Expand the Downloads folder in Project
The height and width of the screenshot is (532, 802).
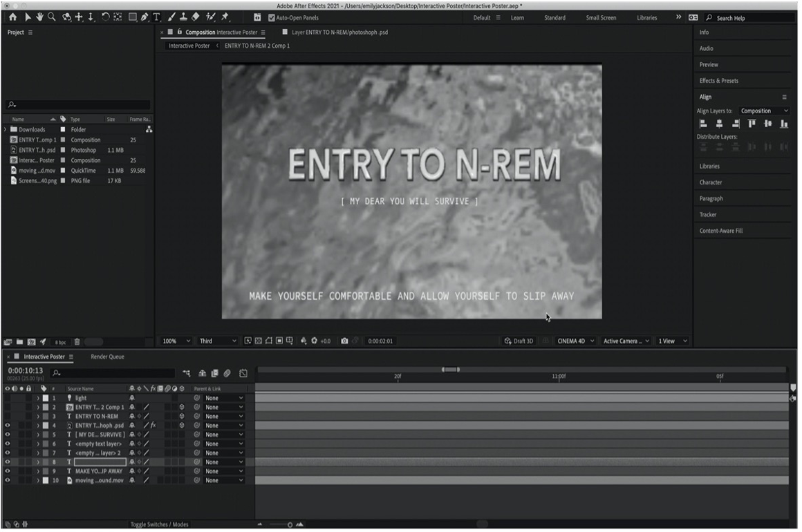point(5,130)
